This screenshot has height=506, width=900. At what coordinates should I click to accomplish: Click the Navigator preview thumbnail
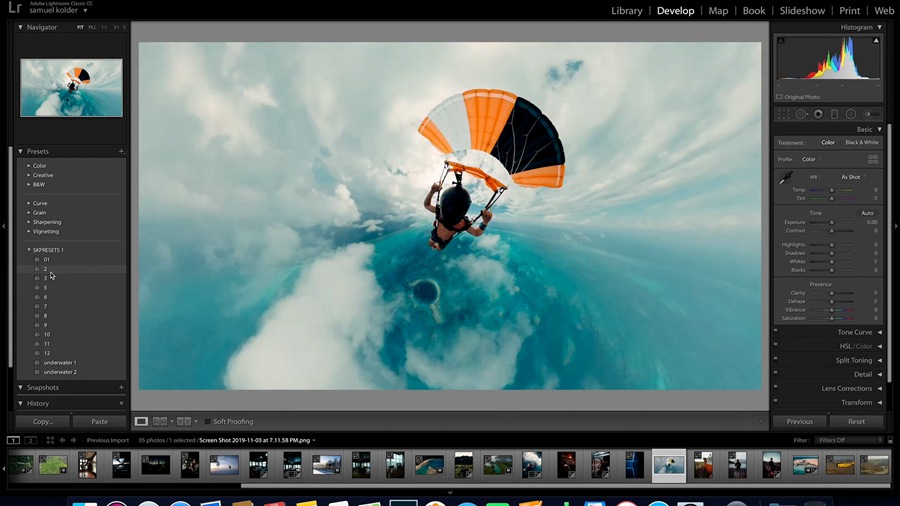tap(71, 88)
